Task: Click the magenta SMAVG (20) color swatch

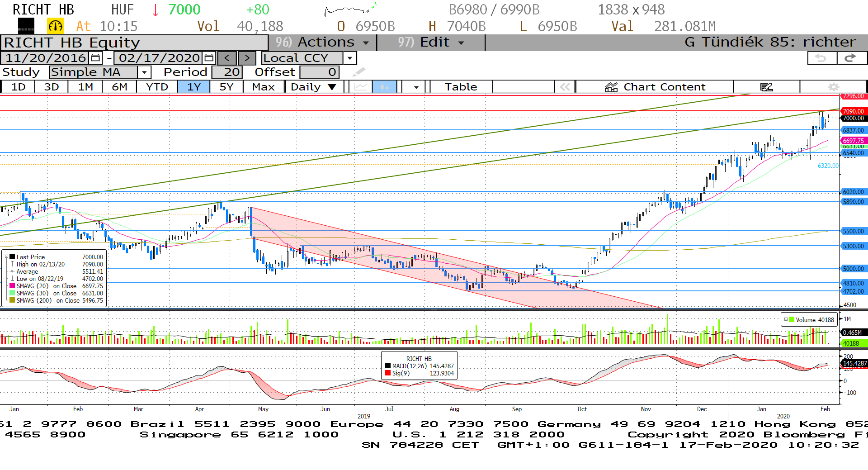Action: 12,285
